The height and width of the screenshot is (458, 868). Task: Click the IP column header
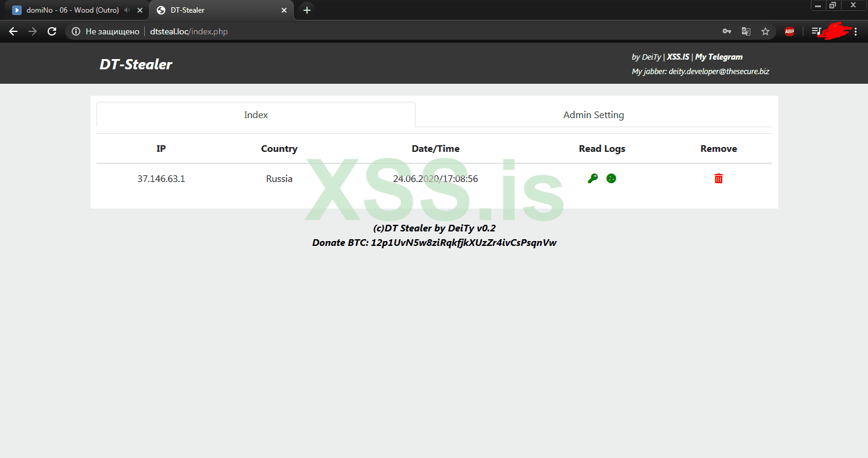[161, 148]
